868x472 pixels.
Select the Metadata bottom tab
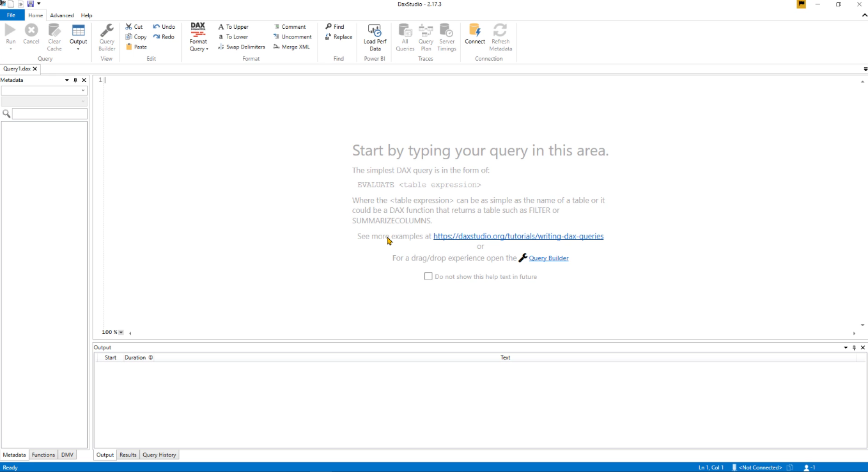pos(14,455)
